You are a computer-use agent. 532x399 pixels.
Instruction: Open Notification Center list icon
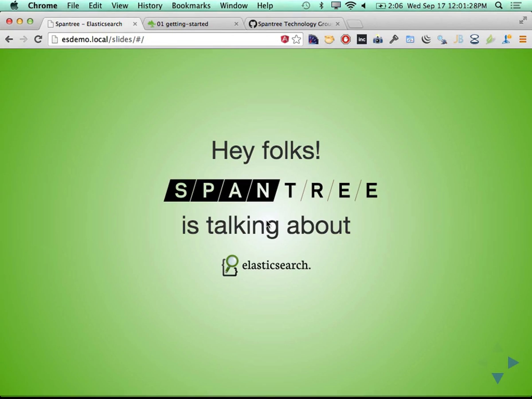[x=516, y=6]
